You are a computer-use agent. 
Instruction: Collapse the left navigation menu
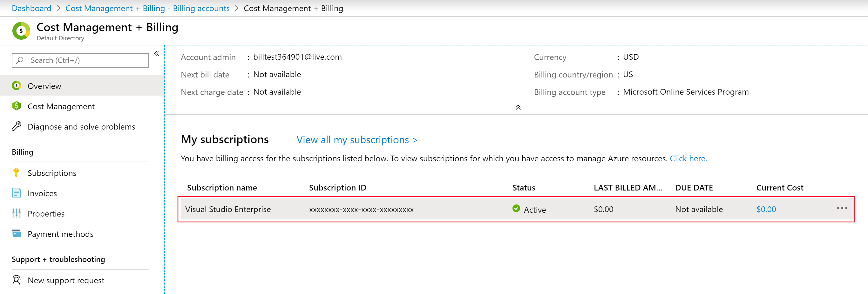(157, 54)
